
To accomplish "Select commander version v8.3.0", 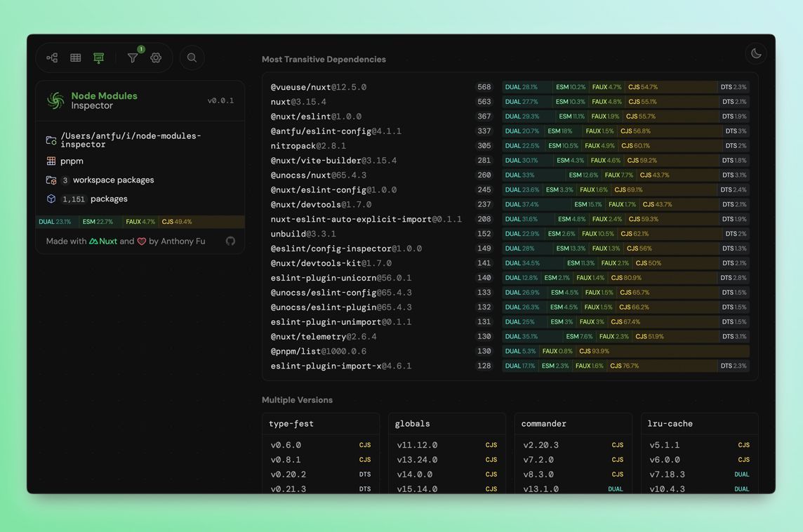I will tap(573, 474).
